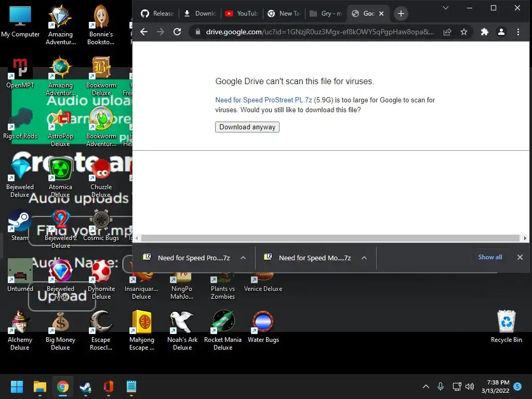Image resolution: width=532 pixels, height=399 pixels.
Task: Expand the tab search chevron
Action: pyautogui.click(x=446, y=8)
